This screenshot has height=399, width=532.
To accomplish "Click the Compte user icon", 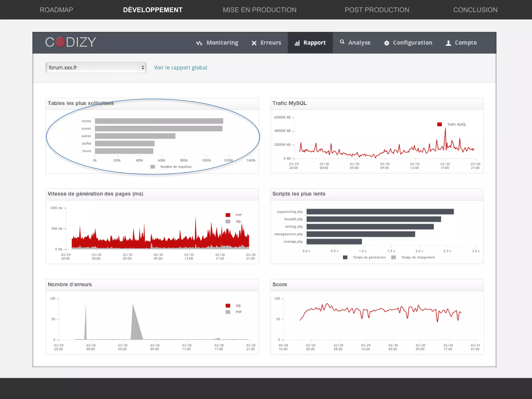I will tap(448, 43).
